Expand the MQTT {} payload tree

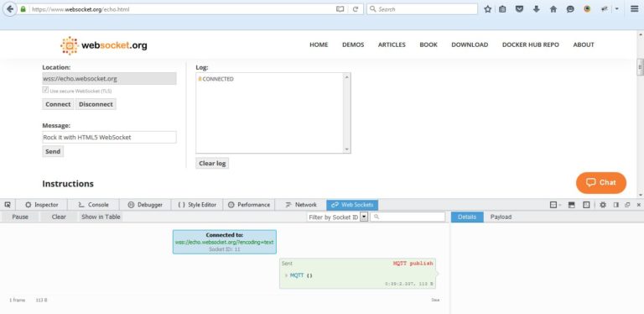click(286, 275)
